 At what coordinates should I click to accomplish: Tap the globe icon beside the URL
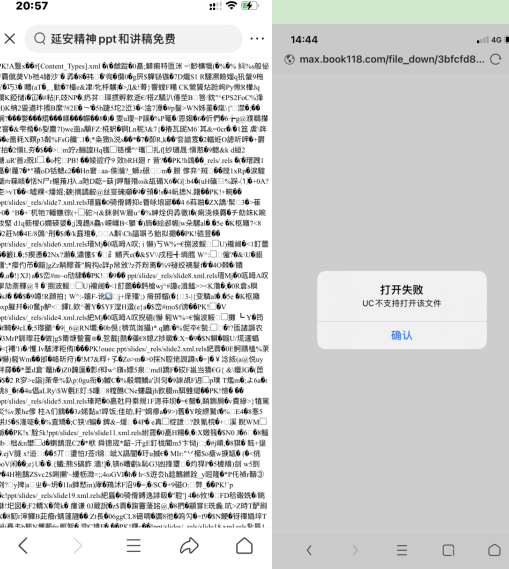point(290,59)
